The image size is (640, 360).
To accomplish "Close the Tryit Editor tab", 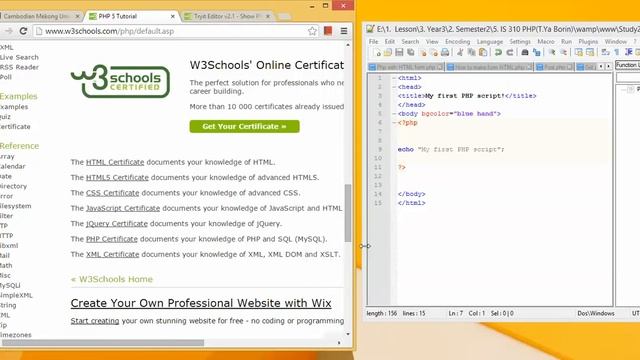I will 268,16.
